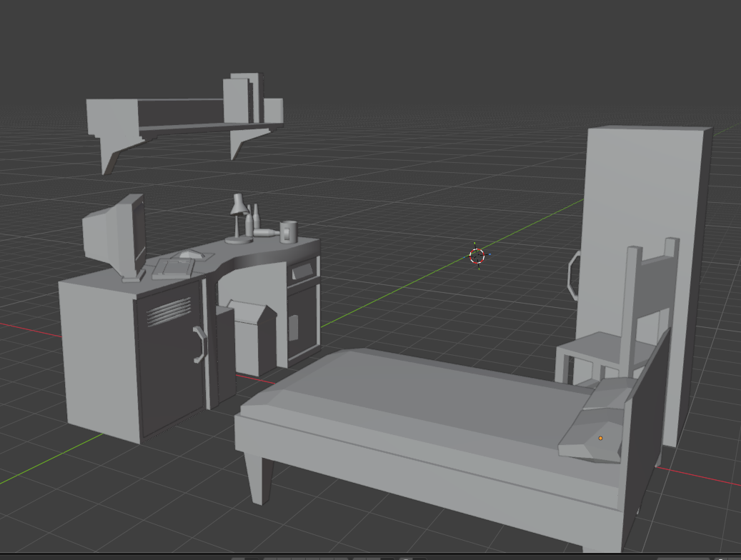Select the tall books standing on the shelf
The image size is (741, 560).
(242, 98)
